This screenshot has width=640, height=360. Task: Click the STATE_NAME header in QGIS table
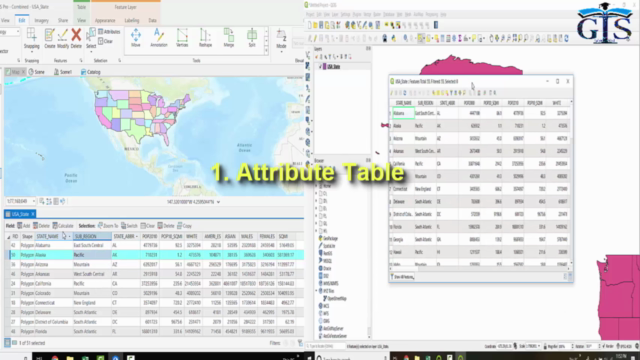tap(403, 103)
